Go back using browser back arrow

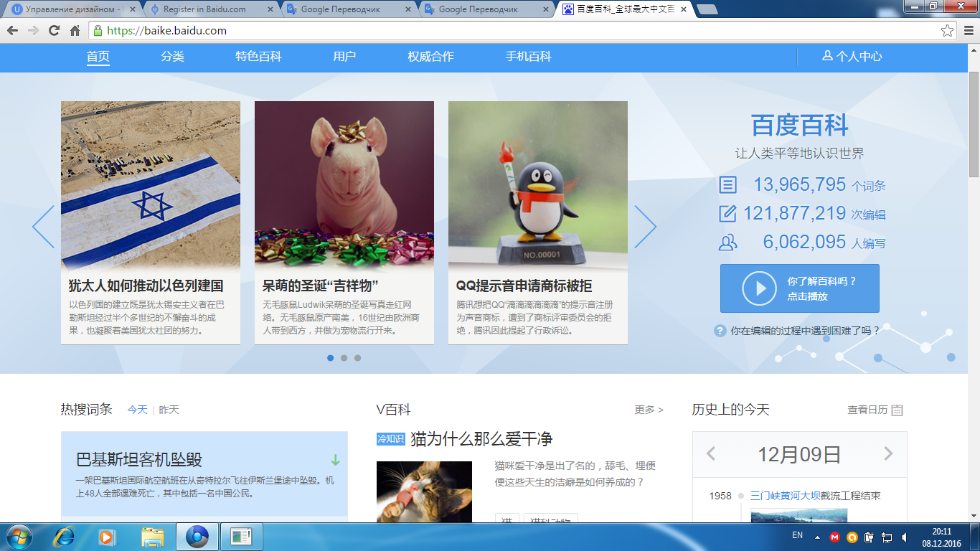12,31
